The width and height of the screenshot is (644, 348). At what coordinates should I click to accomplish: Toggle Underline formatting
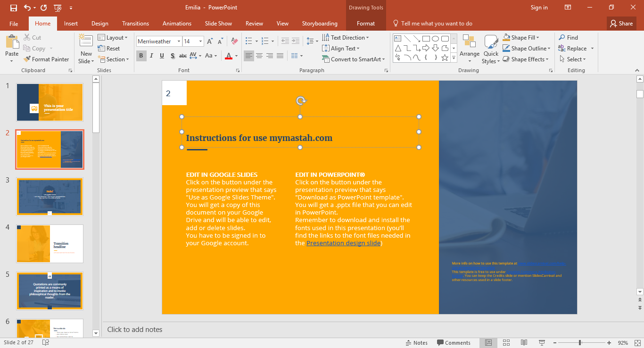point(162,56)
